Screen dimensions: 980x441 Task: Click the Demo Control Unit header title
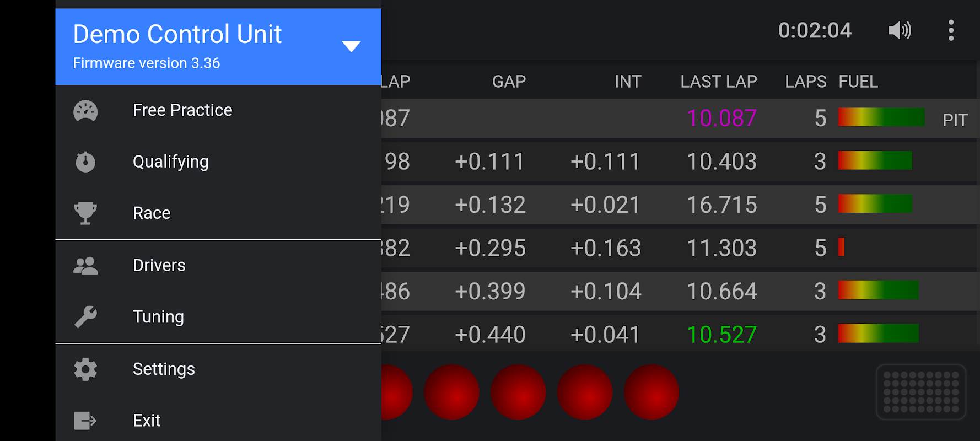(x=177, y=34)
